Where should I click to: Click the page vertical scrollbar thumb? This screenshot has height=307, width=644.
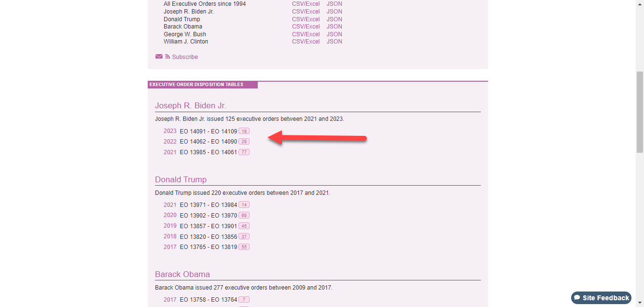pos(640,112)
